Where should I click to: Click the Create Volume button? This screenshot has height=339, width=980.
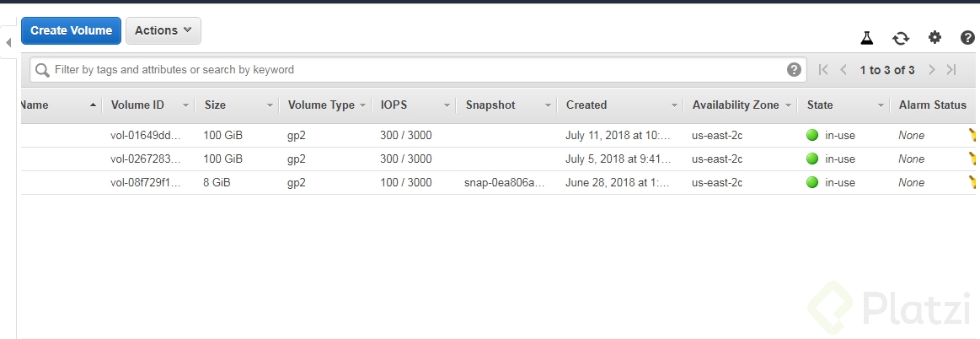coord(71,30)
